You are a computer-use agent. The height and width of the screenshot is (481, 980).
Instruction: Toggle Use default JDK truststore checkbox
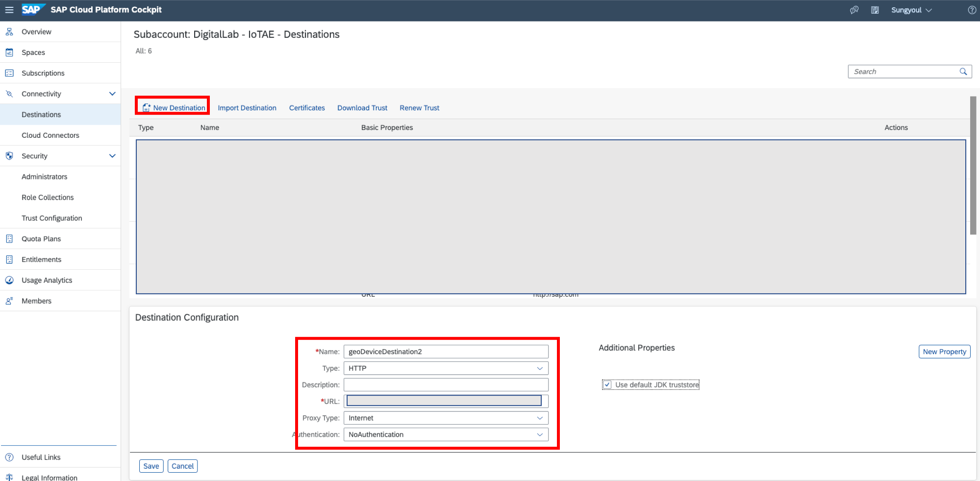pyautogui.click(x=607, y=385)
